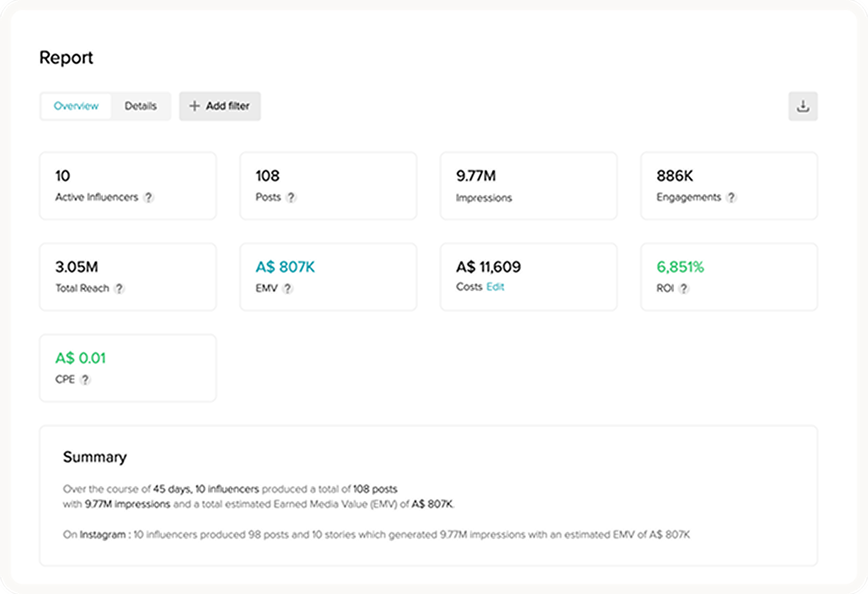The width and height of the screenshot is (868, 594).
Task: Click the download report icon
Action: 802,106
